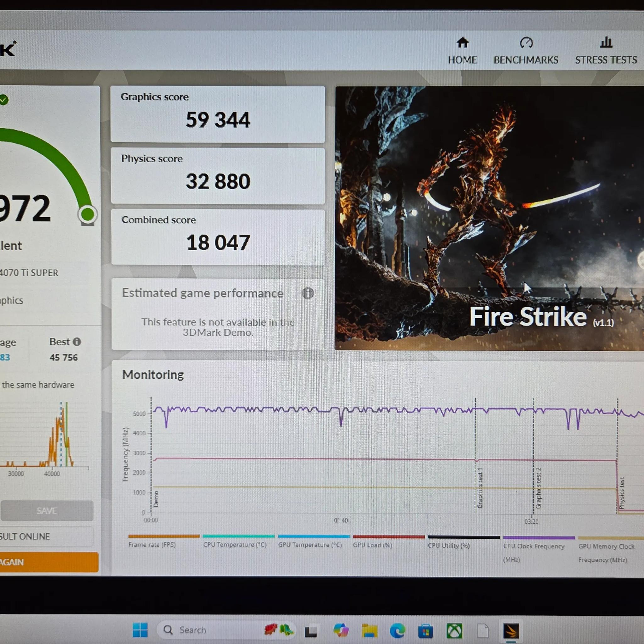Click the Search field in the taskbar
The image size is (644, 644).
(x=227, y=630)
